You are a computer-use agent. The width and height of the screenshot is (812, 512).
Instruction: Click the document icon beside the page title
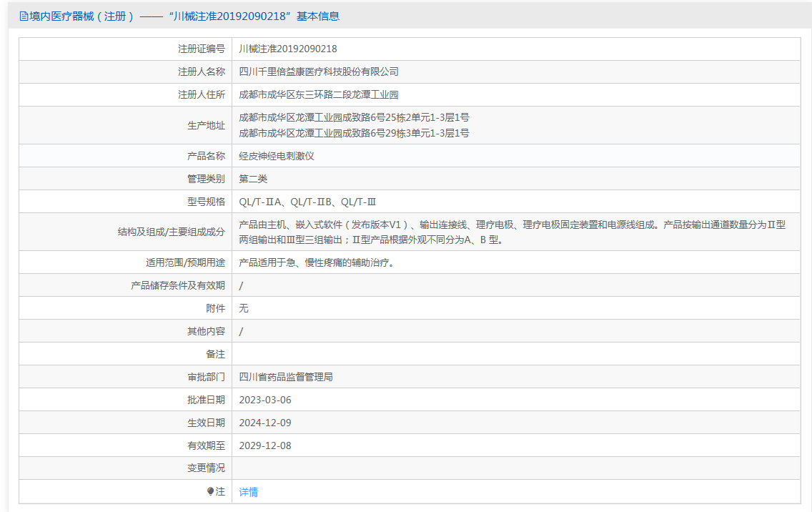coord(24,16)
